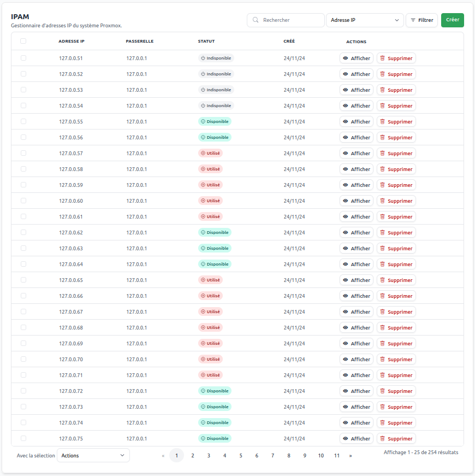Jump to page 11 in pagination
The width and height of the screenshot is (475, 476).
click(337, 455)
